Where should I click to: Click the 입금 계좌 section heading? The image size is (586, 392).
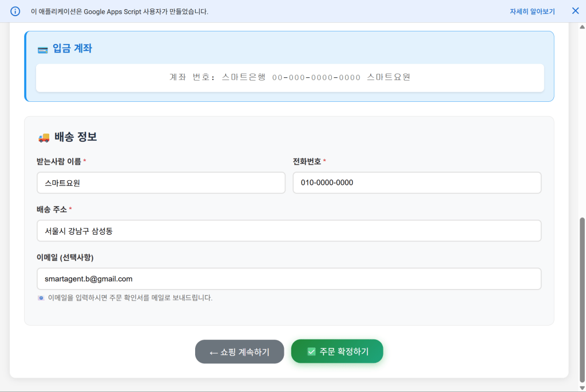tap(72, 49)
